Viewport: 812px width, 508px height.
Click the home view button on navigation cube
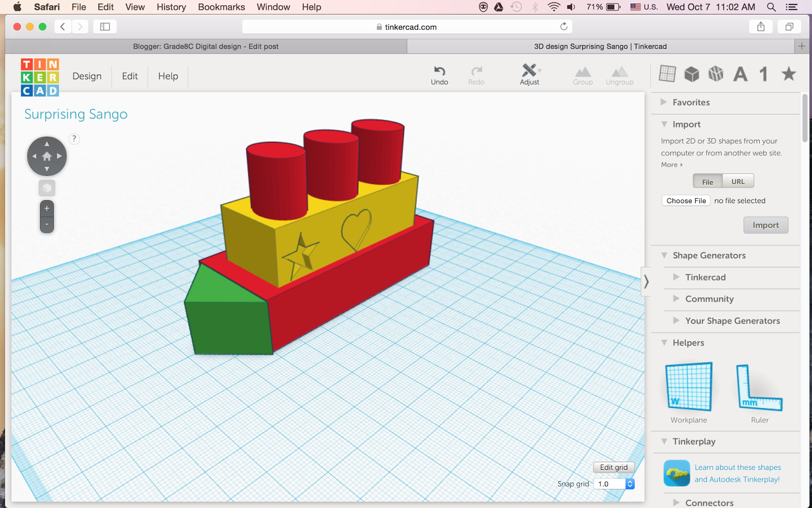pyautogui.click(x=47, y=156)
